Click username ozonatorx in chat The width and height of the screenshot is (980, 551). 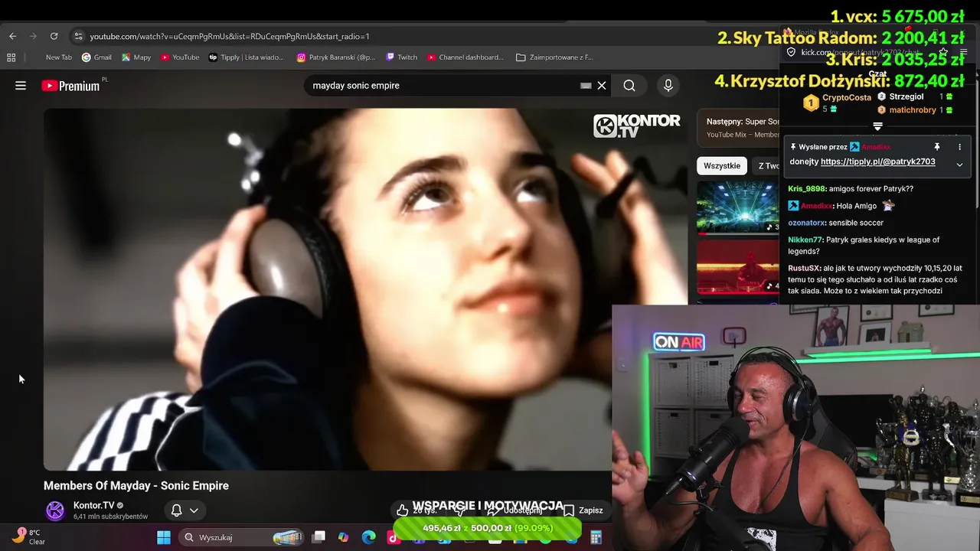point(807,223)
